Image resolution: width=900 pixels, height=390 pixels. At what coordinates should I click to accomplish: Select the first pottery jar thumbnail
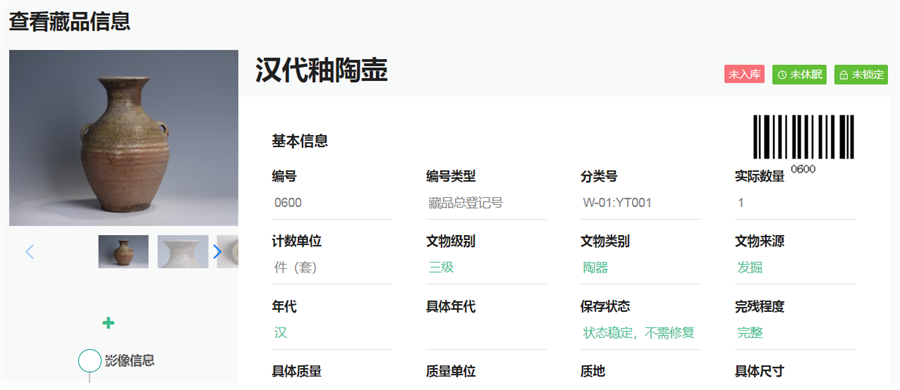tap(123, 252)
